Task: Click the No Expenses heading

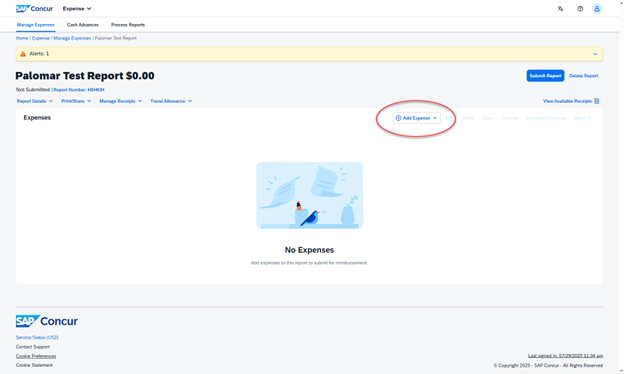Action: click(x=309, y=250)
